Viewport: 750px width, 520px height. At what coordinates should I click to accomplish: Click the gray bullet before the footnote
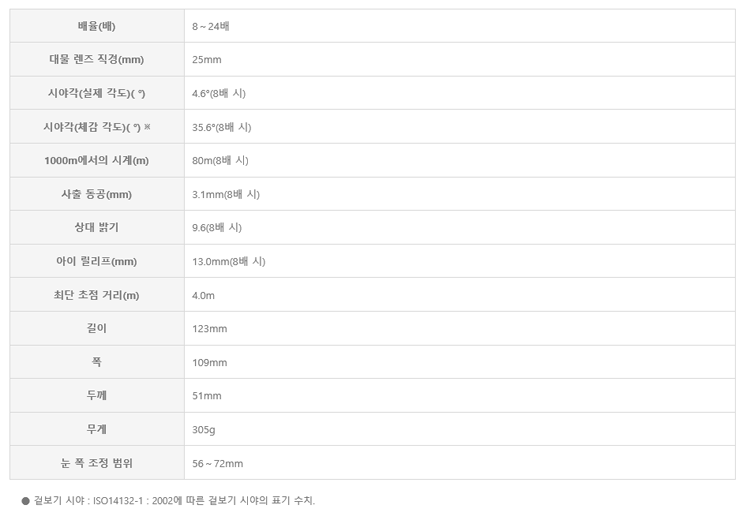tap(25, 500)
